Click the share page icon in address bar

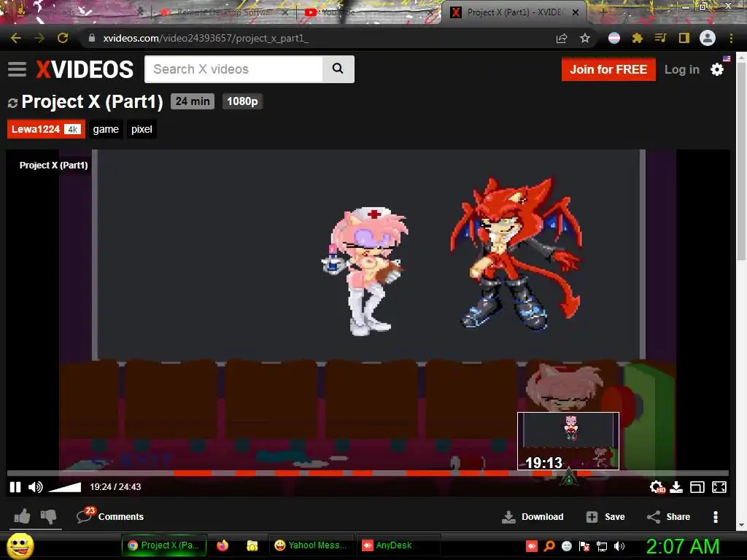pyautogui.click(x=562, y=39)
